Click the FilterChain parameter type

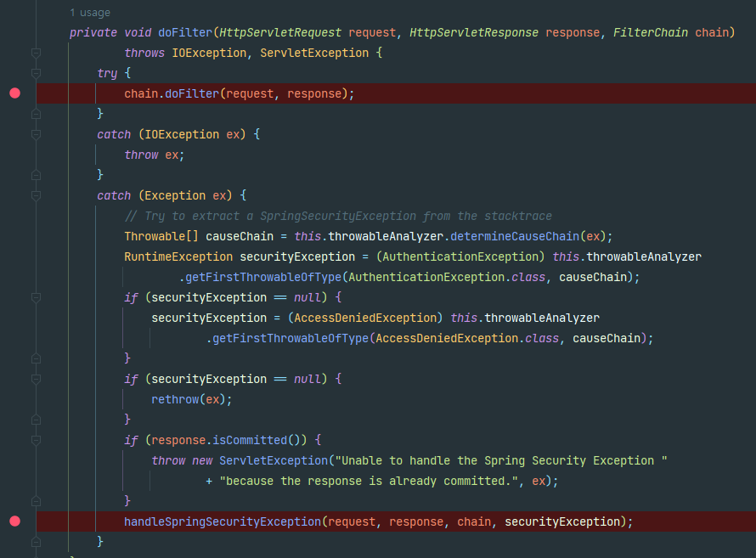(651, 32)
